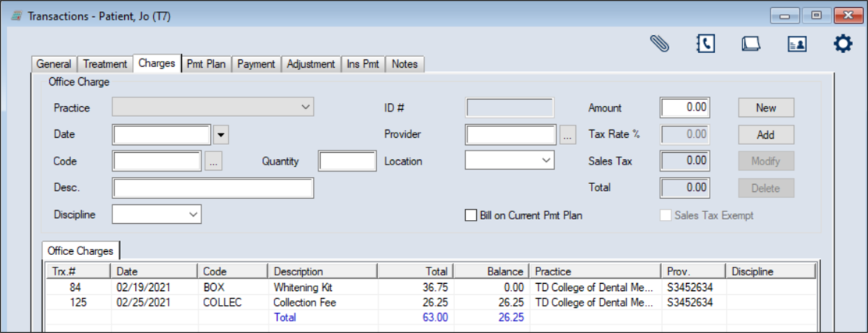Open the settings gear icon
868x333 pixels.
842,44
